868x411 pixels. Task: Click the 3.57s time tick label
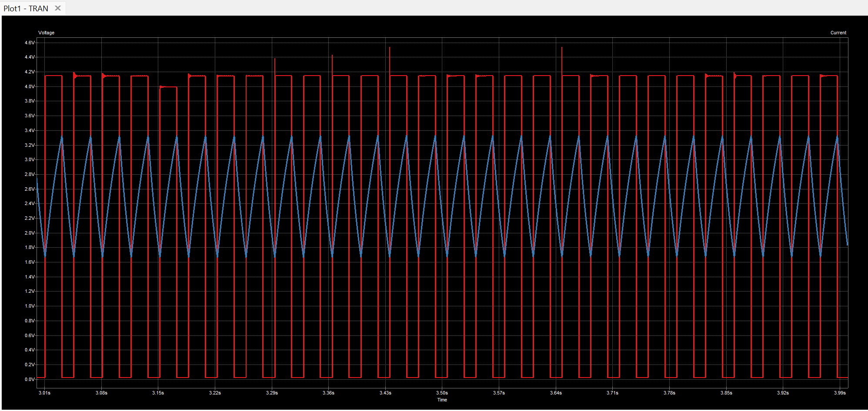499,393
